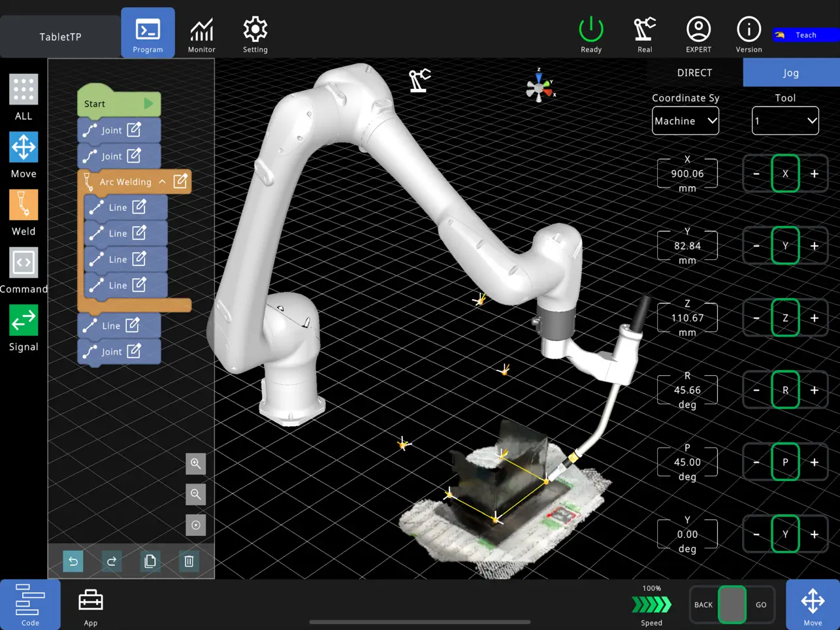Jog X axis in plus direction
Image resolution: width=840 pixels, height=630 pixels.
tap(815, 174)
